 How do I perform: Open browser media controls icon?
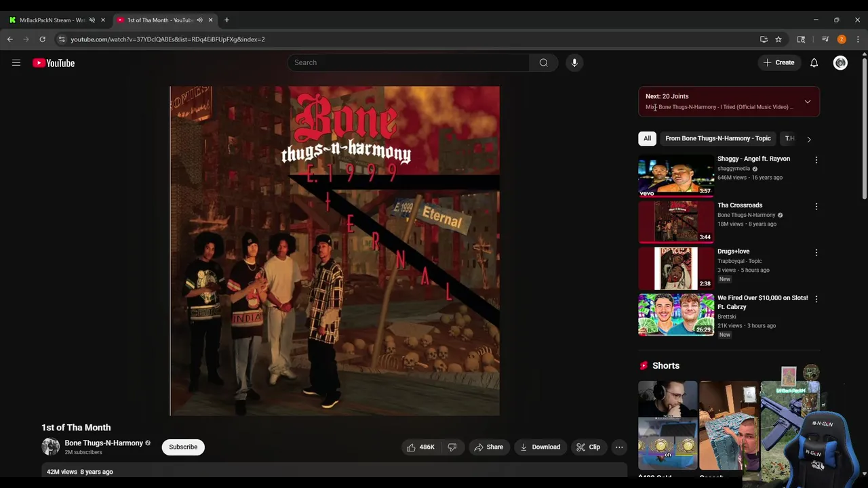(x=825, y=39)
